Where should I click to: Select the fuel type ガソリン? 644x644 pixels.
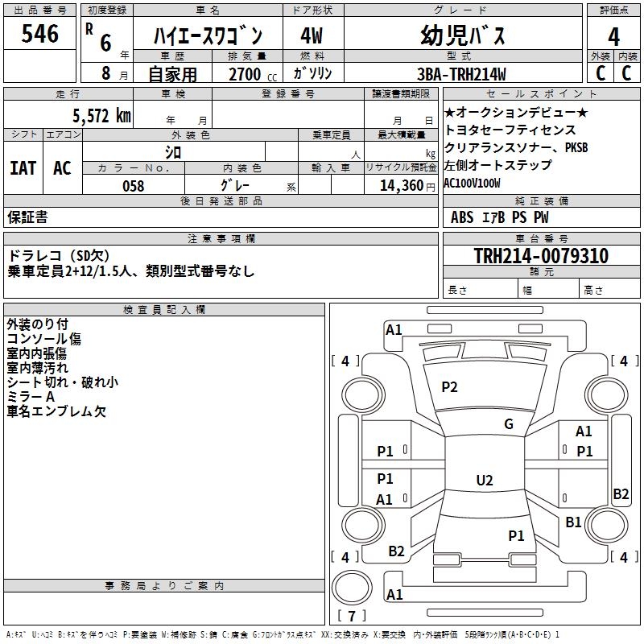[x=312, y=73]
